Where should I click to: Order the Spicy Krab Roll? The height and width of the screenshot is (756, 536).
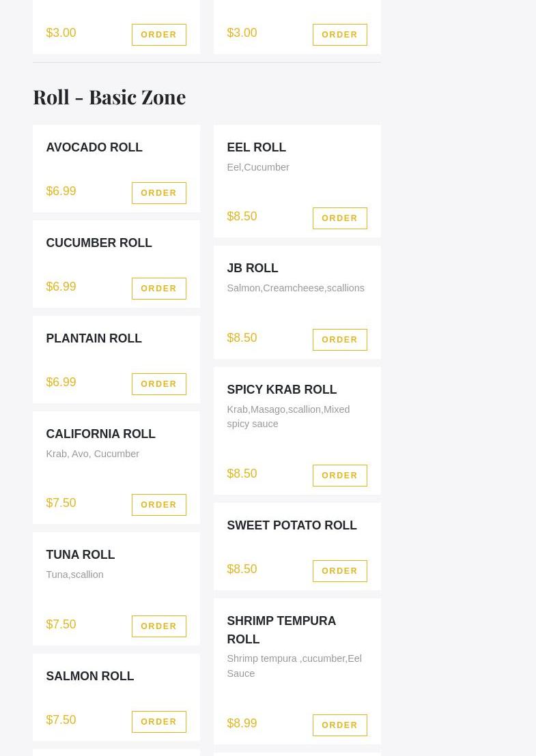(339, 476)
